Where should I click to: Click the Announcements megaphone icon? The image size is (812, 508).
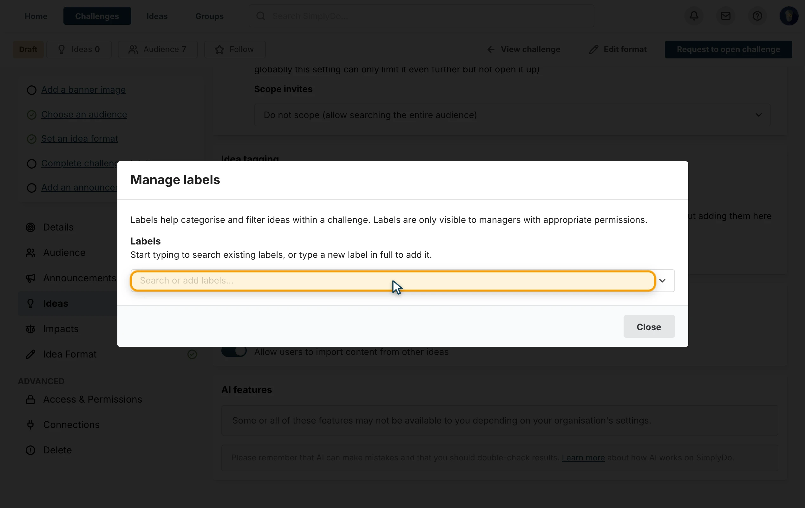pyautogui.click(x=30, y=278)
